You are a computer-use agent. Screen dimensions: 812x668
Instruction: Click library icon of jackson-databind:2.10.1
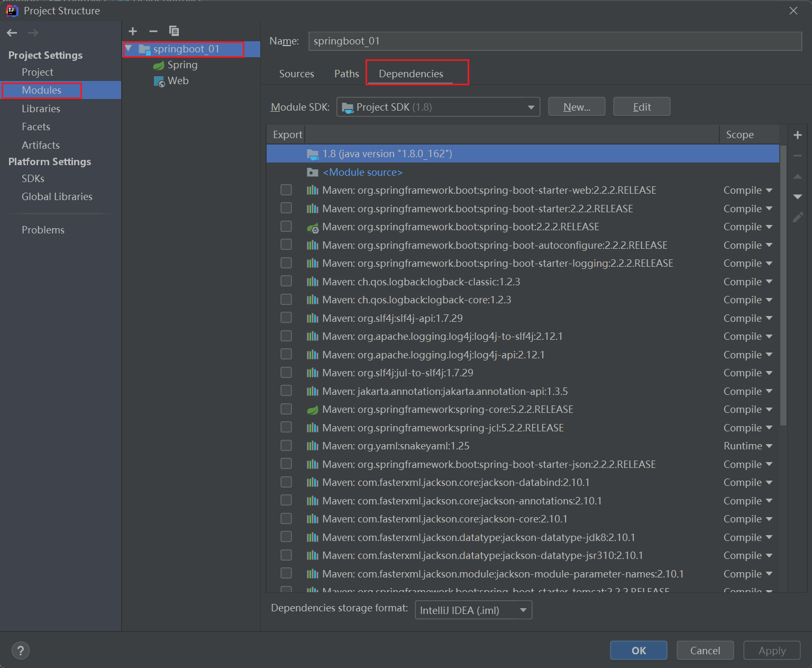pos(313,483)
